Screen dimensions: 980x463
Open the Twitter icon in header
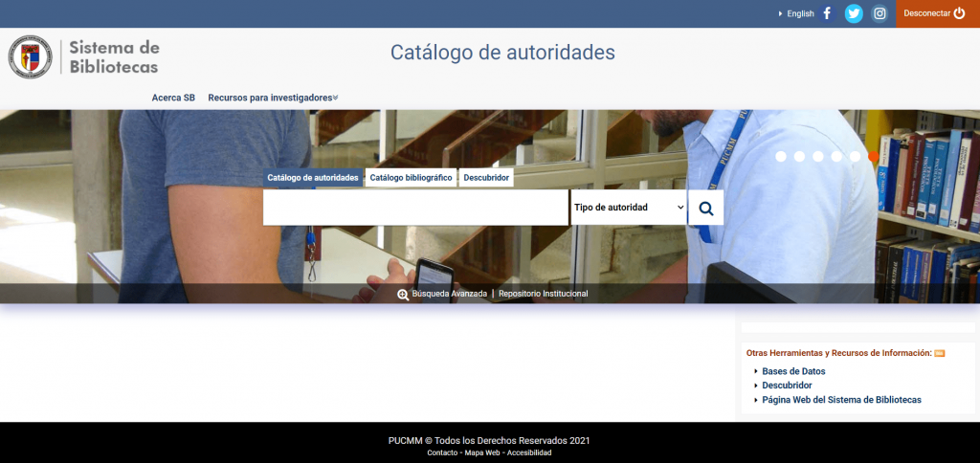(x=854, y=13)
